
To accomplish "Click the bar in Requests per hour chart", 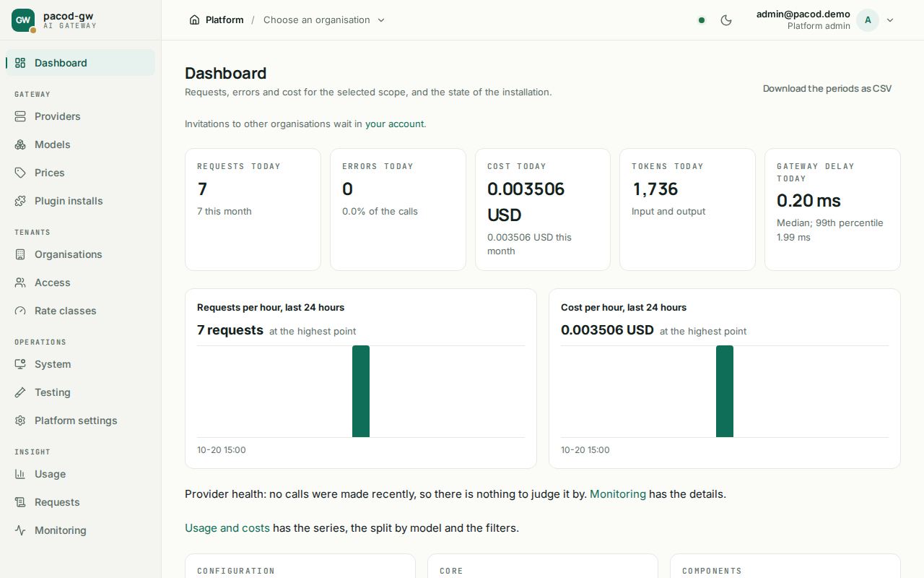I will coord(361,391).
